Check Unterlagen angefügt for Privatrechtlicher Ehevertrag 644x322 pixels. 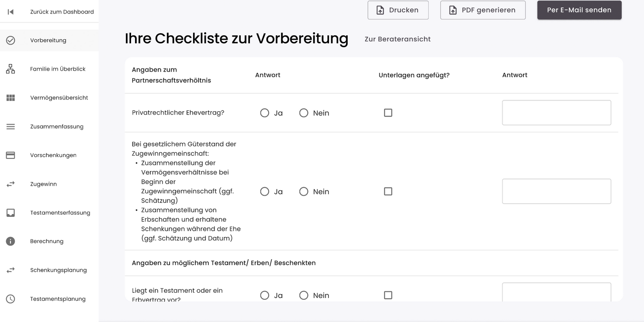[x=388, y=113]
